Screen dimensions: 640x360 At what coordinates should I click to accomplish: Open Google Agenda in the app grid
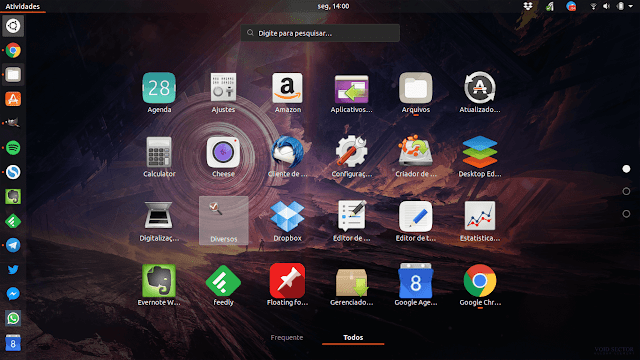pyautogui.click(x=416, y=280)
